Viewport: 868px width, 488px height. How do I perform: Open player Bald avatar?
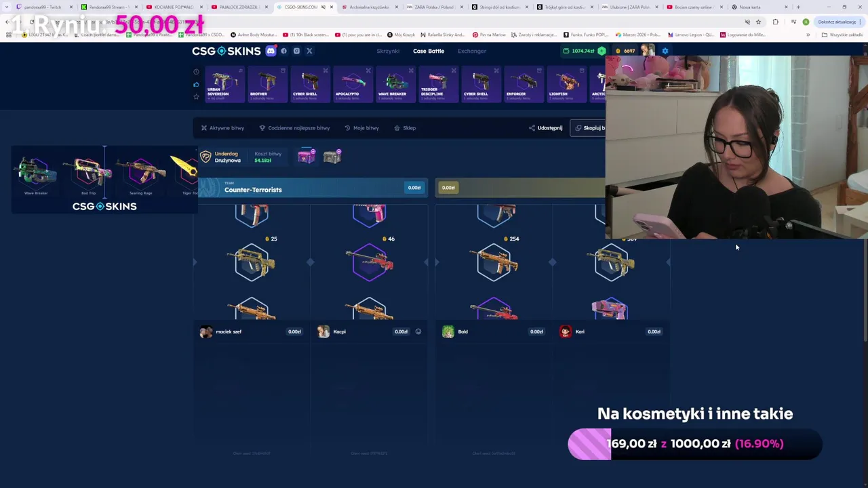pyautogui.click(x=448, y=331)
